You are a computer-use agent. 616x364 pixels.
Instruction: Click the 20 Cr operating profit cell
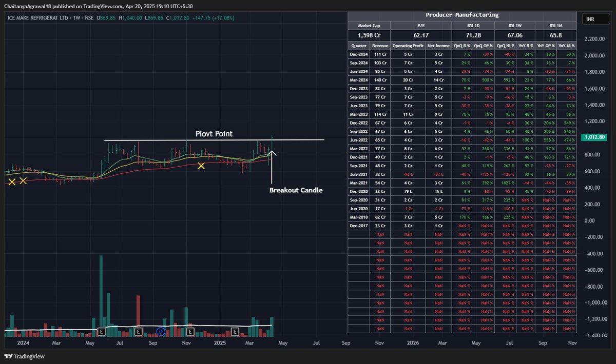(408, 80)
